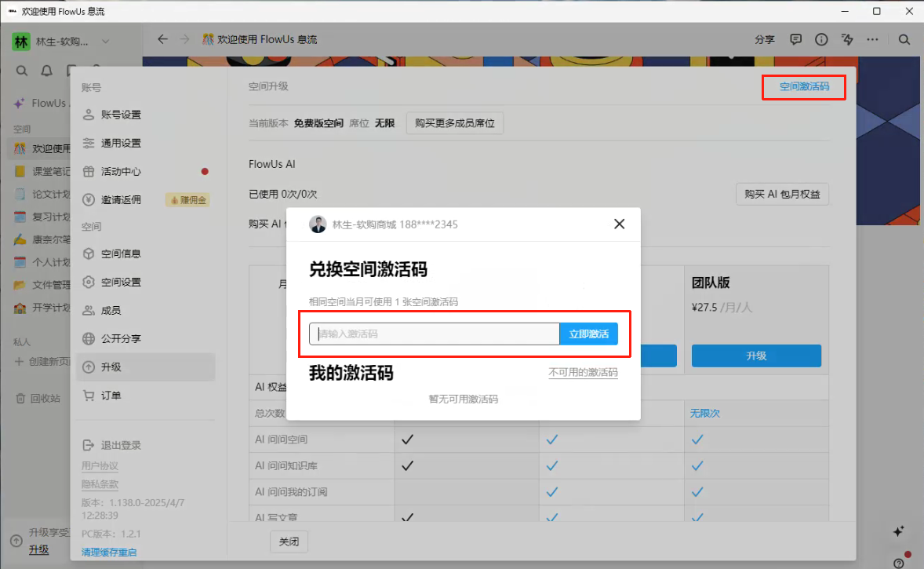Close the activation code redeem dialog
This screenshot has height=569, width=924.
(x=619, y=224)
